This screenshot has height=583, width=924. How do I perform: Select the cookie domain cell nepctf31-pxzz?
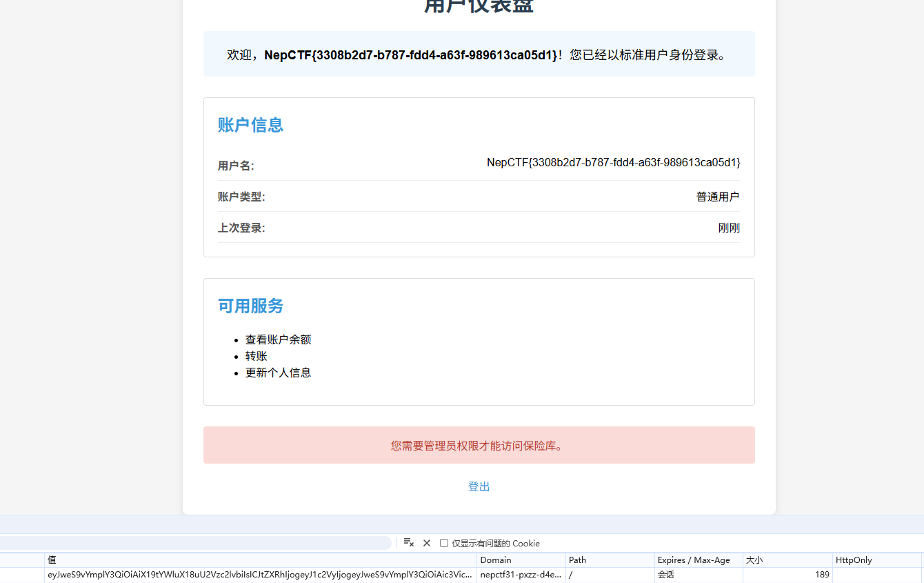[521, 575]
